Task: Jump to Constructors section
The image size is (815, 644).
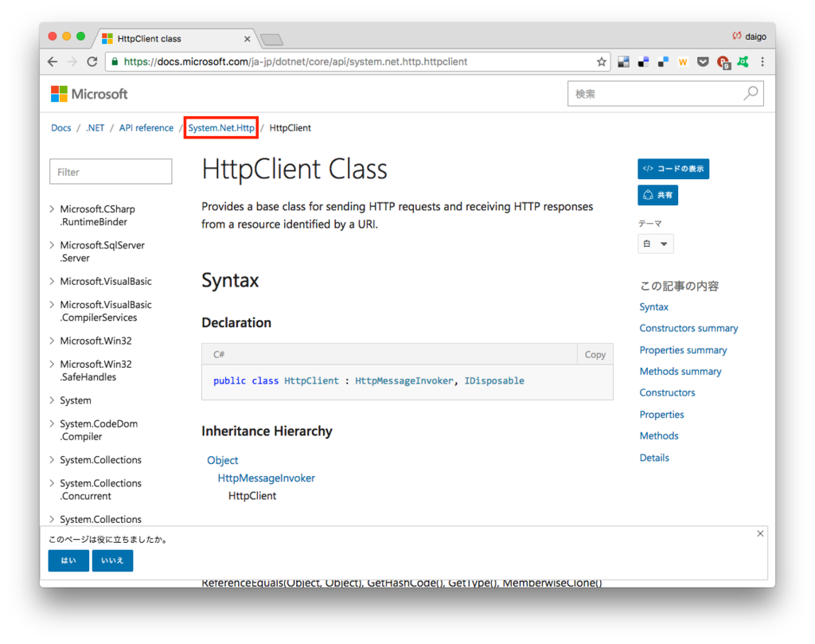Action: [668, 393]
